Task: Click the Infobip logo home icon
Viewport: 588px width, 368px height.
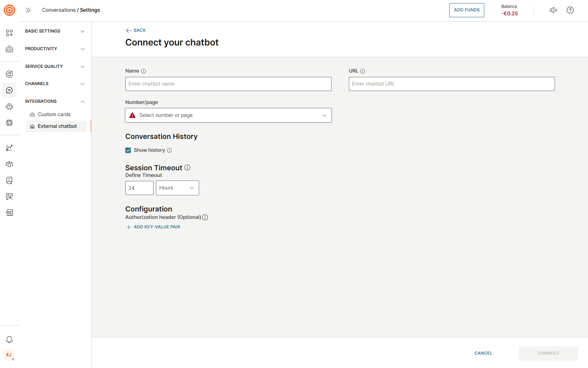Action: [9, 10]
